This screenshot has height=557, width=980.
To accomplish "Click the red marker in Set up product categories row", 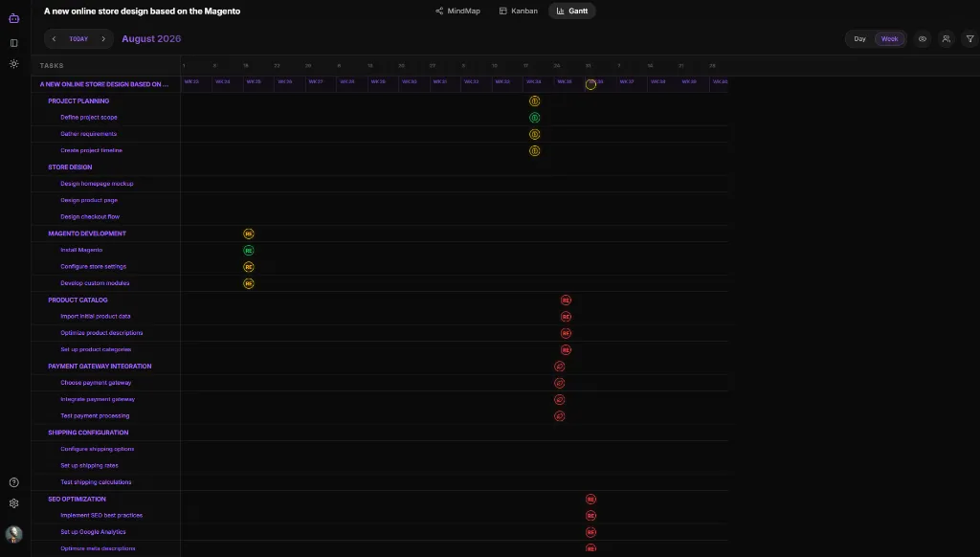I will (x=566, y=349).
